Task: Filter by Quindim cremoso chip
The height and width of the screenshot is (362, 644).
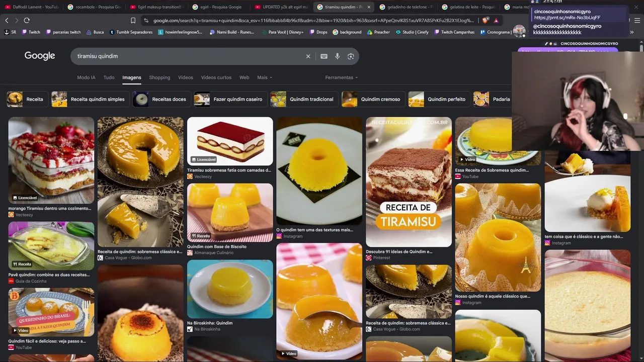Action: click(x=373, y=99)
